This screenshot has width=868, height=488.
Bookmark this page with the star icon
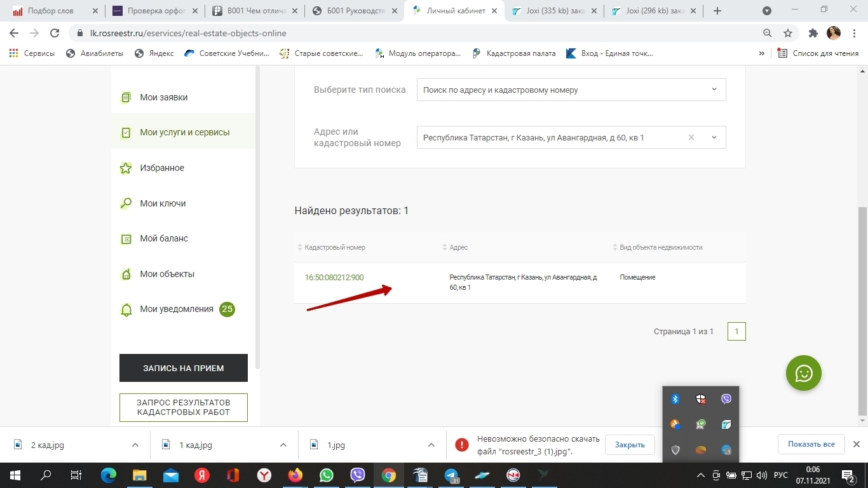(788, 33)
